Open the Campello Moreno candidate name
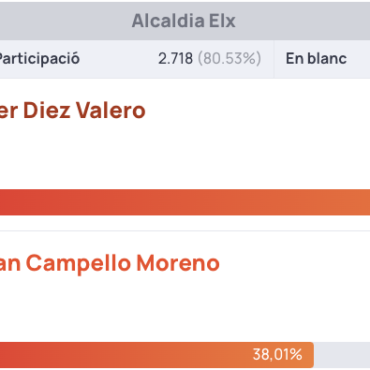 click(110, 264)
